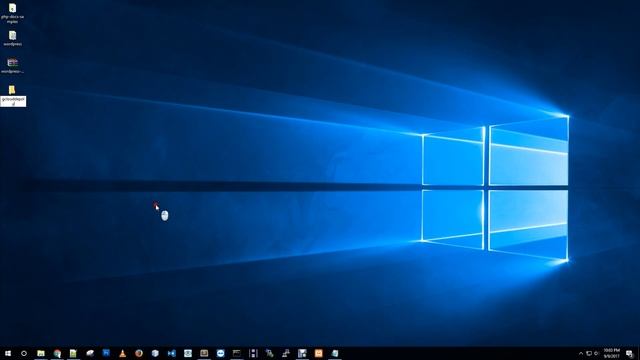Open the command prompt taskbar icon

point(237,353)
